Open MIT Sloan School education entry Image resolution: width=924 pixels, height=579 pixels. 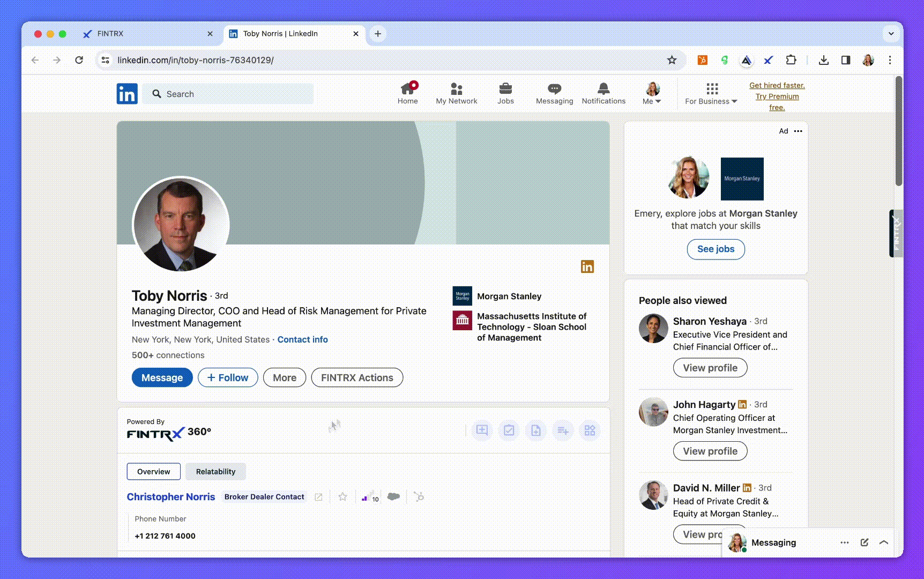tap(520, 326)
